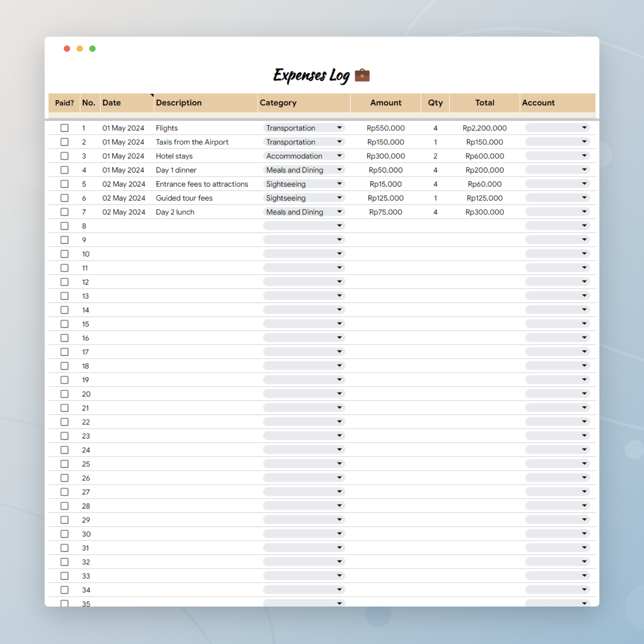
Task: Click the Rp15,000 amount cell
Action: pyautogui.click(x=386, y=184)
